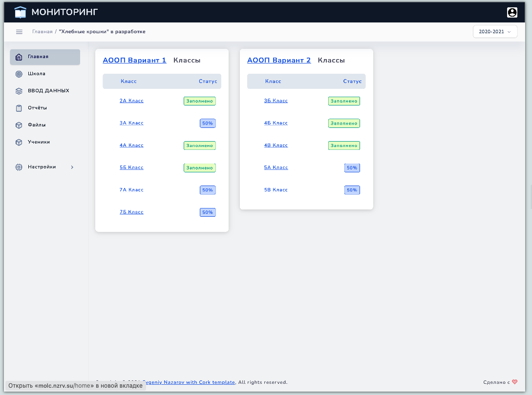Click the cube icon beside Ученики
Screen dimensions: 532x395
tap(19, 142)
